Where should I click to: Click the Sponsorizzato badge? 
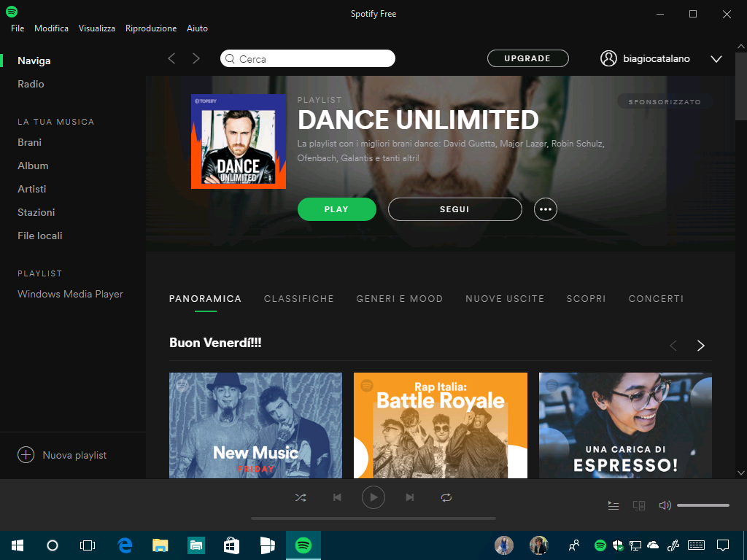click(x=665, y=101)
